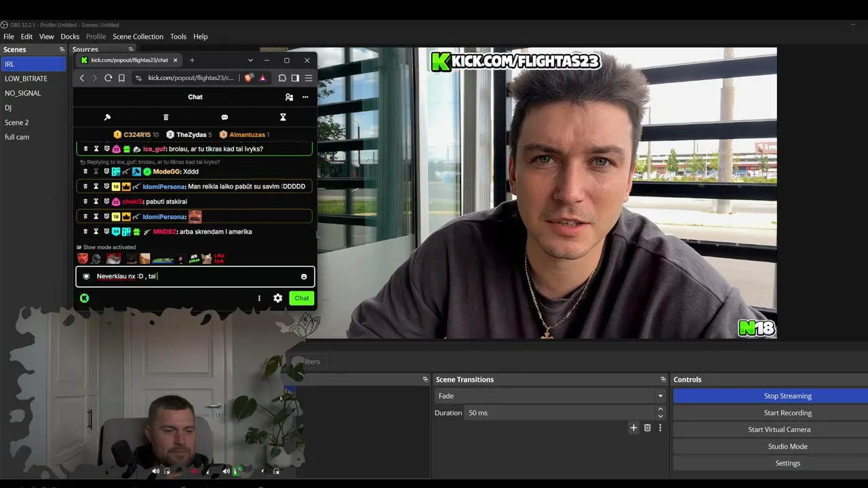Toggle the browser sidebar panel icon

pos(295,78)
